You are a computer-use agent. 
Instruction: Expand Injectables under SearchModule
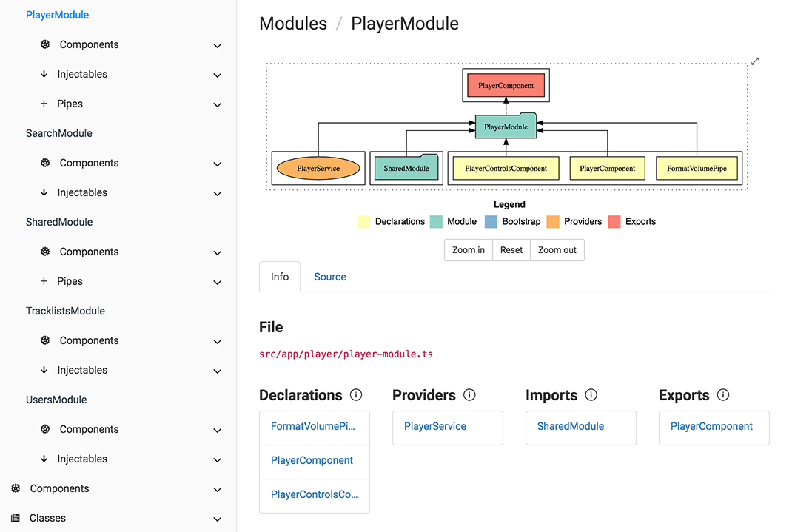click(x=217, y=193)
